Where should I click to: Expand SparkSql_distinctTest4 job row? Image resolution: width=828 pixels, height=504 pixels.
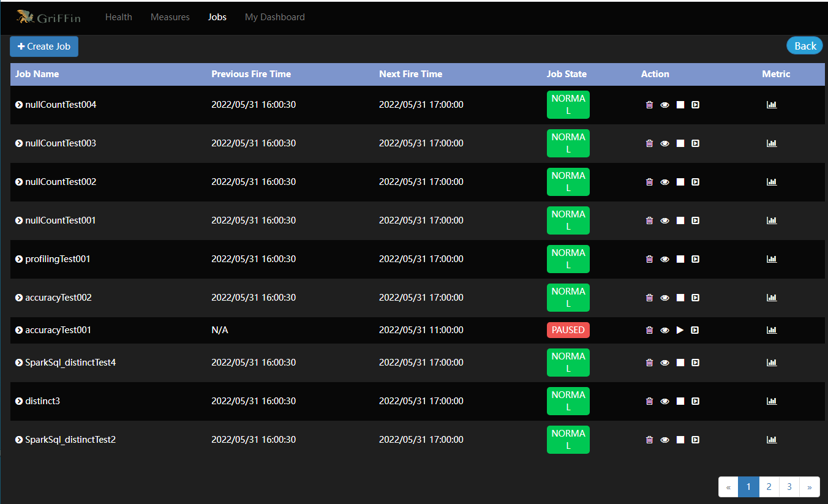19,363
